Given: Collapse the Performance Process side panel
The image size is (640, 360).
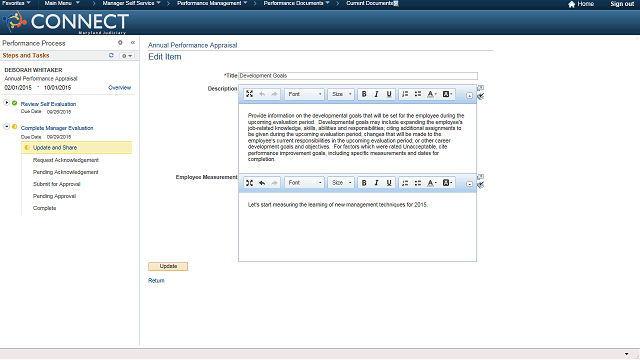Looking at the screenshot, I should pos(133,42).
